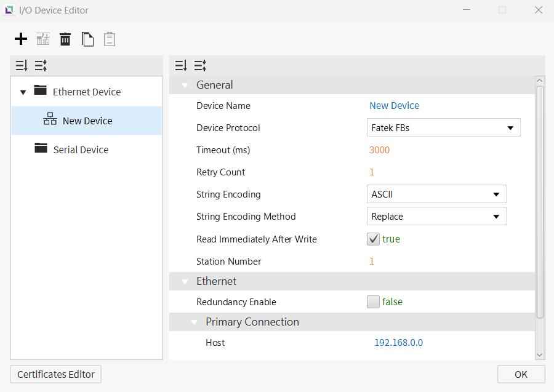Click Collapse All icon in properties panel
554x392 pixels.
point(200,65)
